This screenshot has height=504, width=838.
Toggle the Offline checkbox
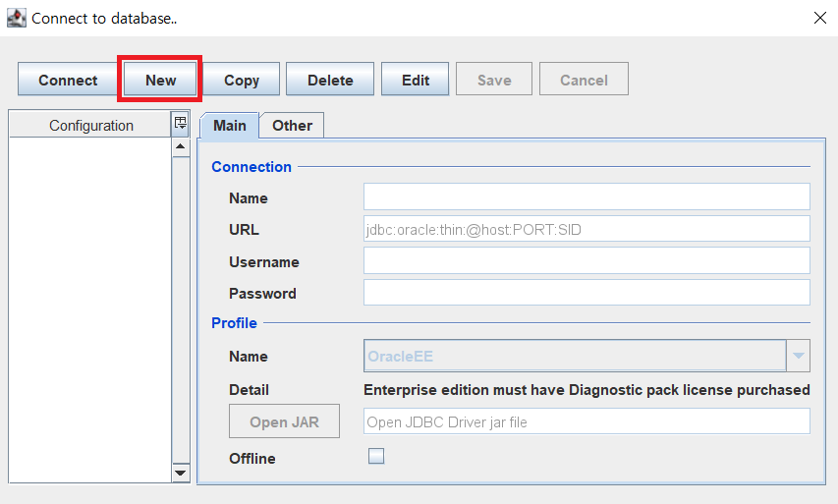pos(376,456)
